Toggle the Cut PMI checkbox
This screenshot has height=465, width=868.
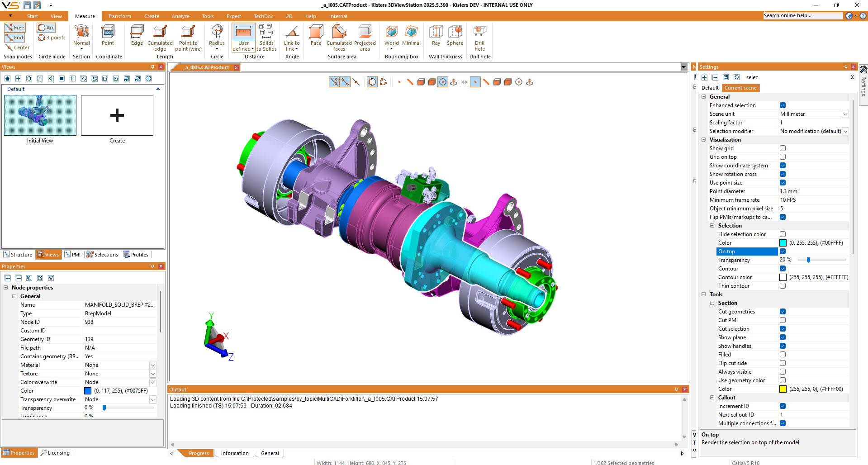(x=783, y=320)
